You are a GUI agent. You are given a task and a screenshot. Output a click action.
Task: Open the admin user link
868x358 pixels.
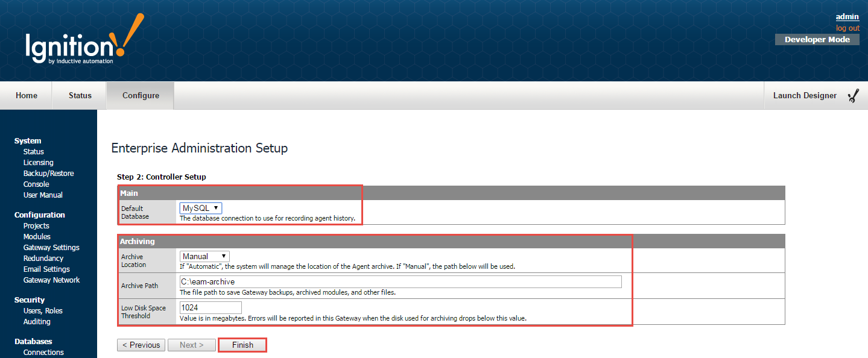tap(847, 17)
